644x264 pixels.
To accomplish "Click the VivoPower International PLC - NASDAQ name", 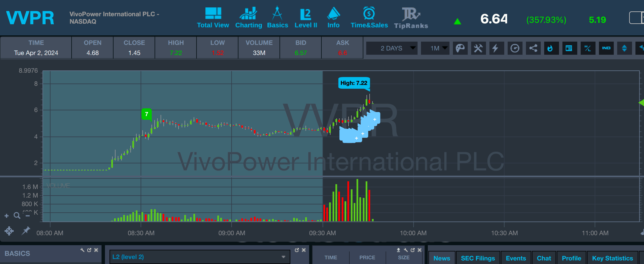I will pos(114,18).
